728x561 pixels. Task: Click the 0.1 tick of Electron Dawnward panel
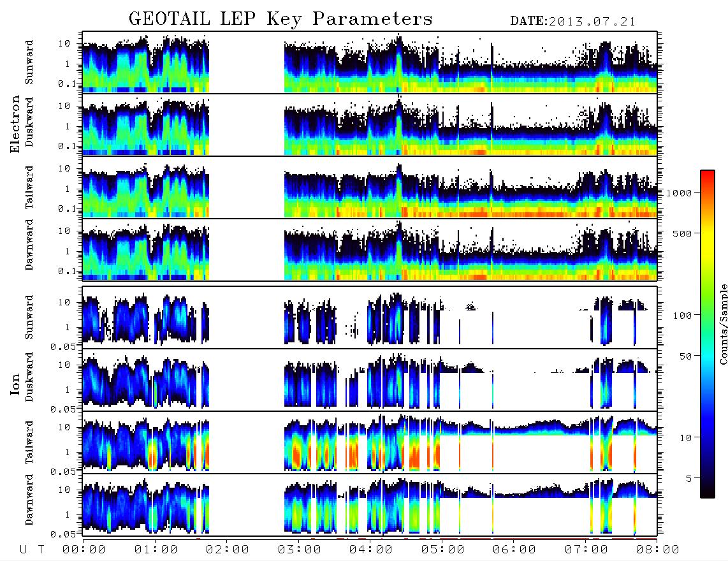(x=67, y=271)
